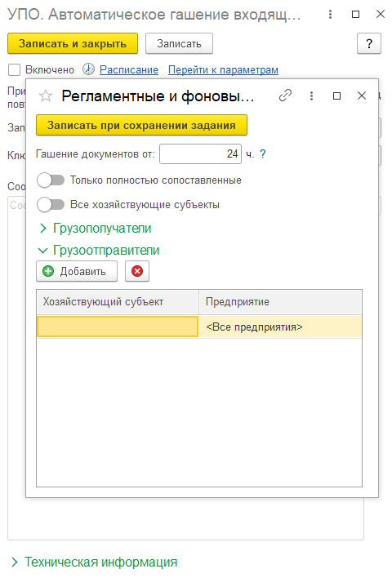Open the Расписание link
The image size is (392, 578).
129,69
